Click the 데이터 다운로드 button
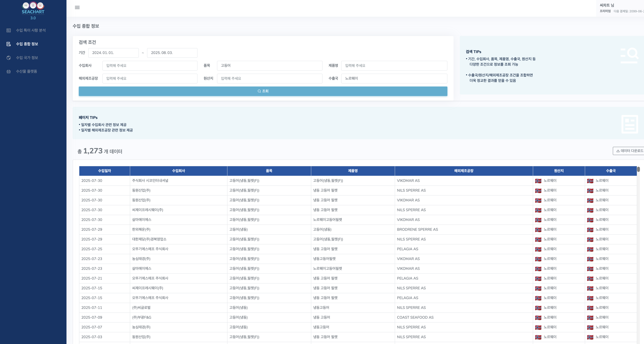Viewport: 644px width, 344px height. point(629,151)
